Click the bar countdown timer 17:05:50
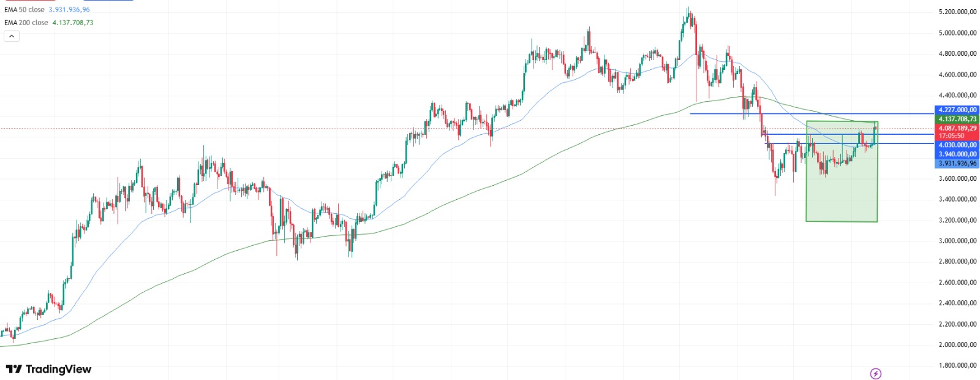The height and width of the screenshot is (380, 980). point(951,136)
